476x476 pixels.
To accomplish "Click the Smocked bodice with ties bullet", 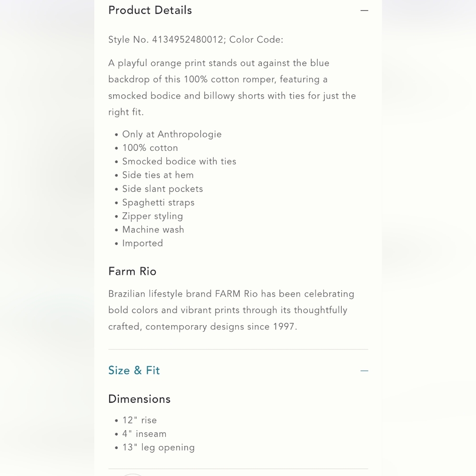I will click(x=179, y=161).
